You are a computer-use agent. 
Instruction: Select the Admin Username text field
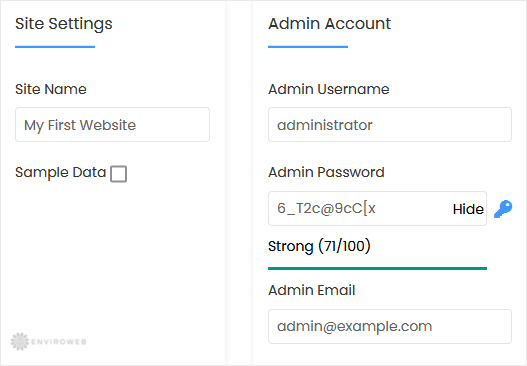tap(390, 125)
